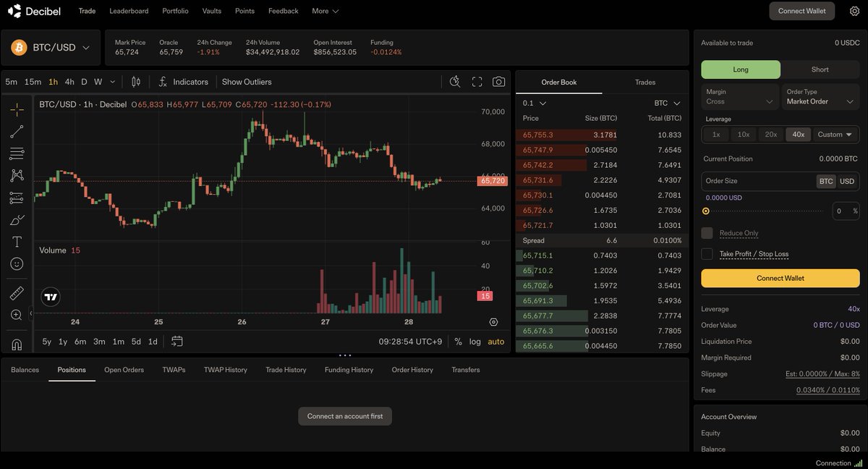Image resolution: width=868 pixels, height=469 pixels.
Task: Enable the Reduce Only checkbox
Action: click(707, 233)
